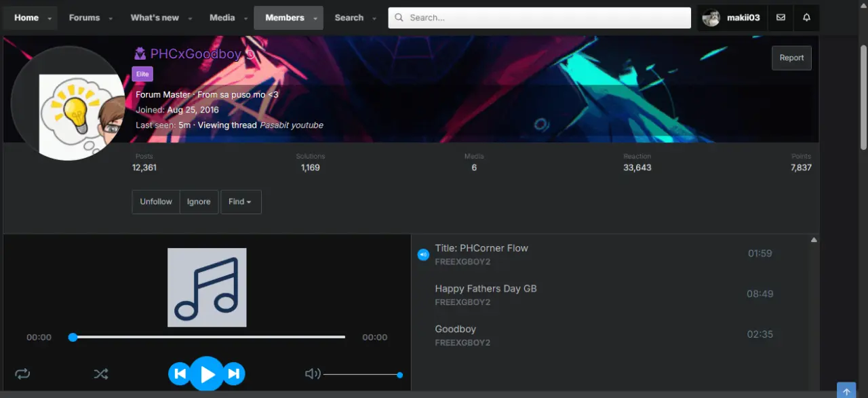
Task: Toggle the repeat loop button
Action: (x=22, y=374)
